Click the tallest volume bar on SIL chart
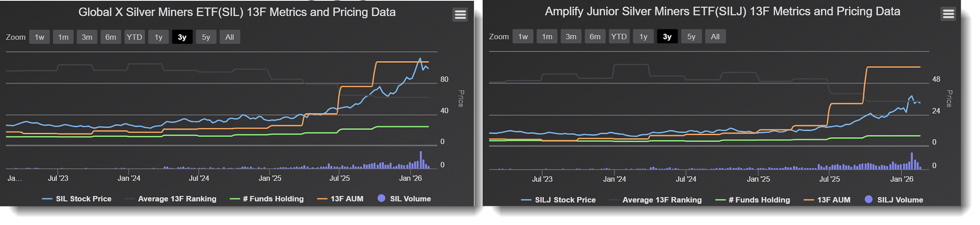This screenshot has height=225, width=980. (x=421, y=160)
